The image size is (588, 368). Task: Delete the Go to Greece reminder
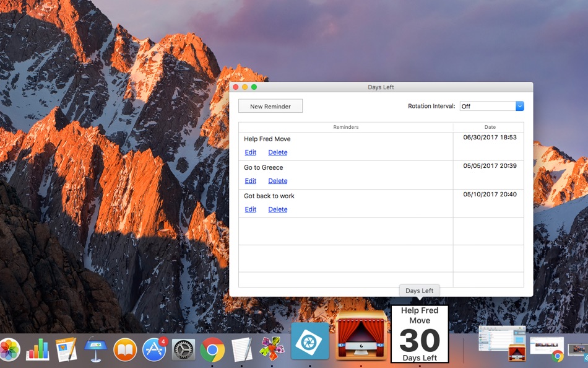point(277,181)
